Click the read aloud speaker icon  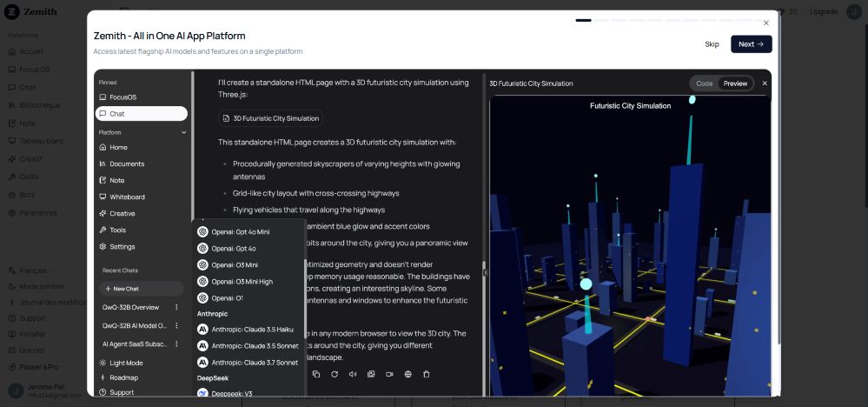coord(353,374)
